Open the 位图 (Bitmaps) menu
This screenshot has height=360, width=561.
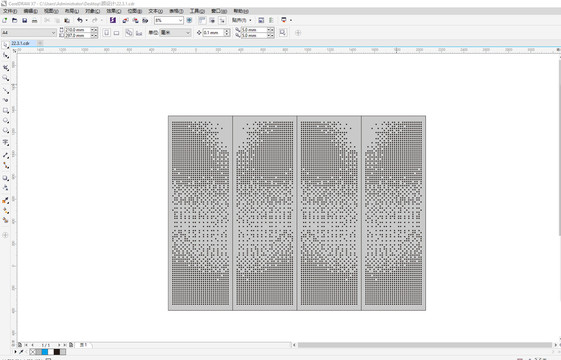[135, 11]
